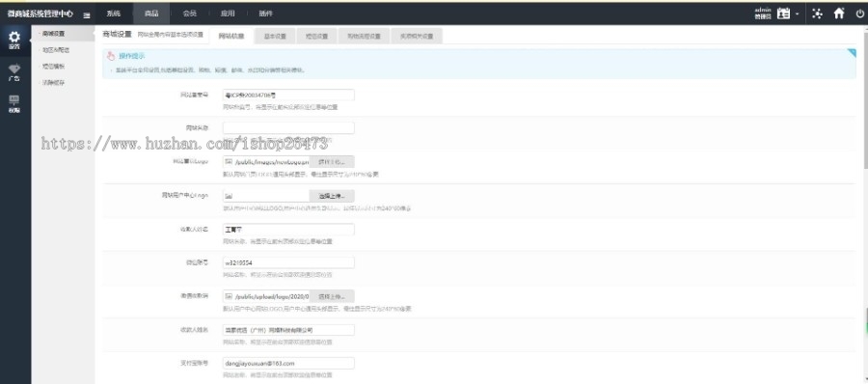Open the 商品 top menu

pos(151,14)
